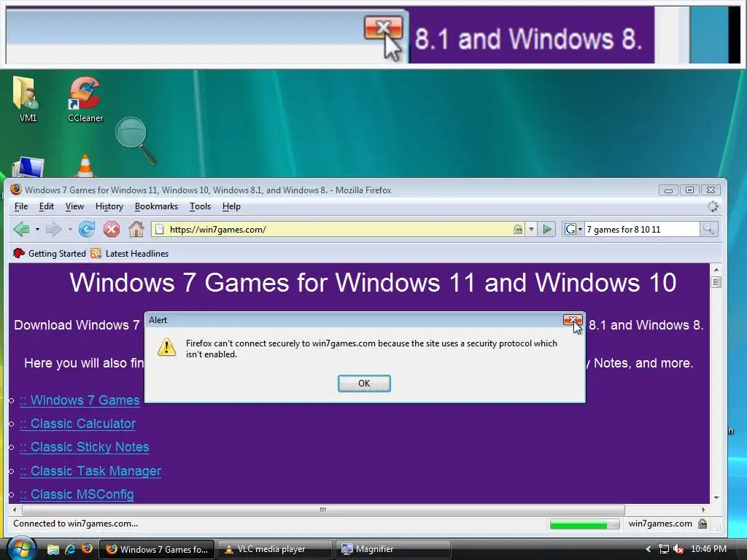Click OK in the Alert dialog
747x560 pixels.
pyautogui.click(x=364, y=384)
